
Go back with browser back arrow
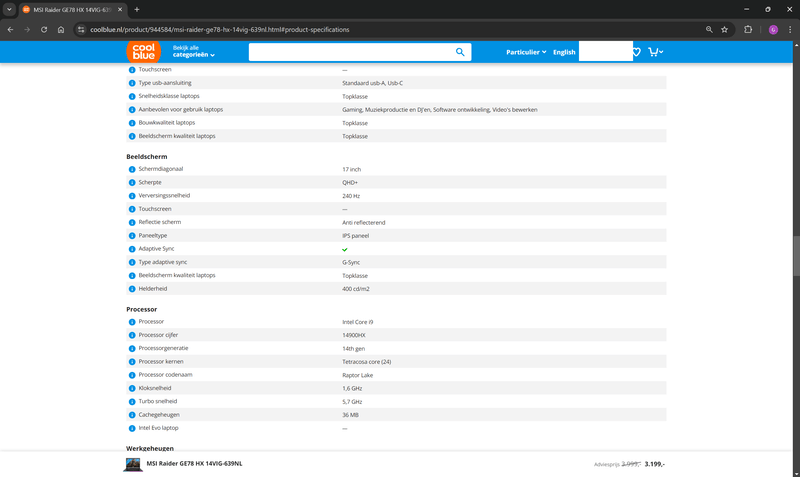click(11, 30)
